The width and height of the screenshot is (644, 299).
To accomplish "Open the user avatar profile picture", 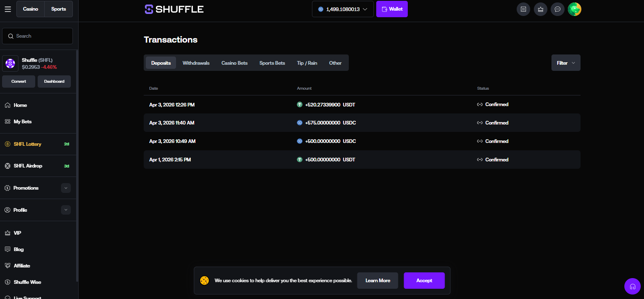I will 574,9.
